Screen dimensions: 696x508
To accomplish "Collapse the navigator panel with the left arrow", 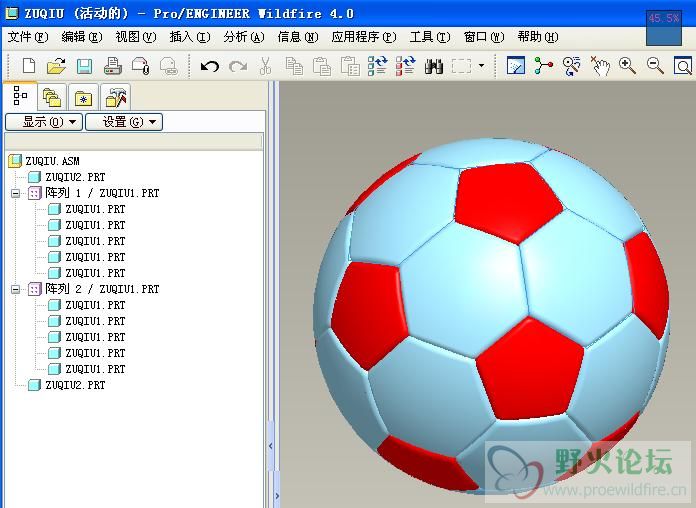I will pyautogui.click(x=271, y=446).
